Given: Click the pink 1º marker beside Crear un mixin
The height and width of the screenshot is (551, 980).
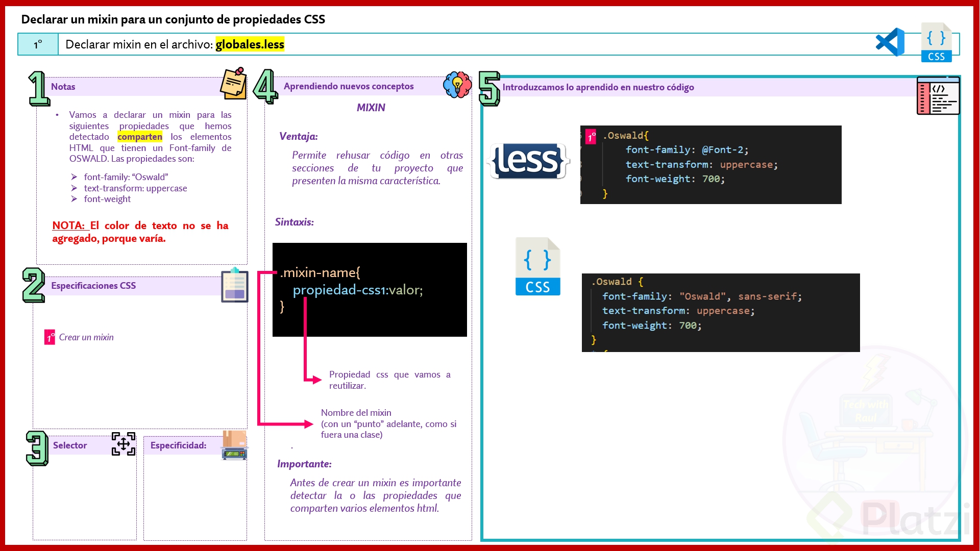Looking at the screenshot, I should click(x=50, y=337).
